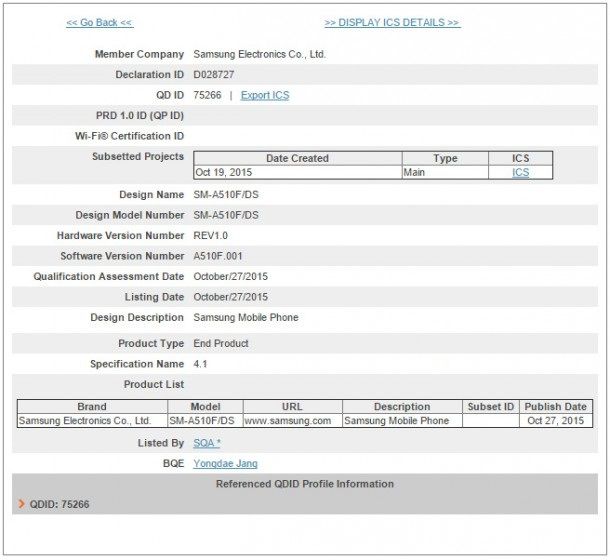Click the 'SQA *' Listed By link
The image size is (610, 560).
(207, 443)
